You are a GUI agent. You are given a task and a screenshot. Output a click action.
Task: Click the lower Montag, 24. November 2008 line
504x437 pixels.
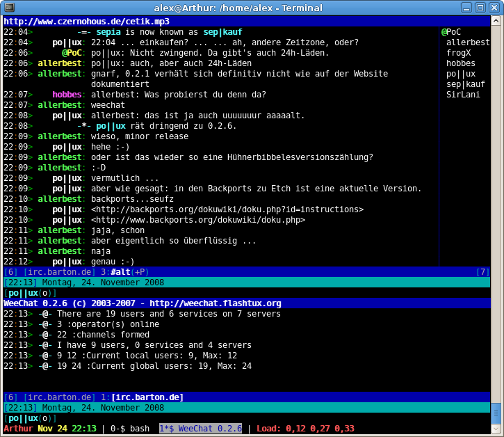[103, 408]
